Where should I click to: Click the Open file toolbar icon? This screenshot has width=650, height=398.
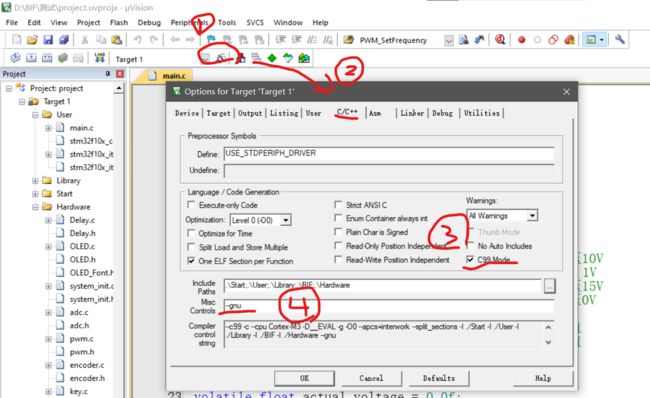click(x=32, y=40)
